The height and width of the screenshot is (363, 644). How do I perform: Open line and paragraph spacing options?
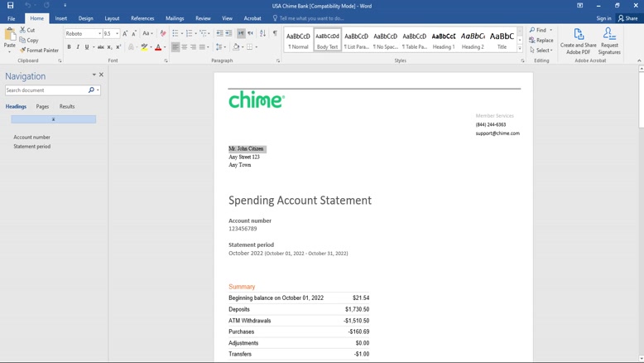(x=220, y=47)
